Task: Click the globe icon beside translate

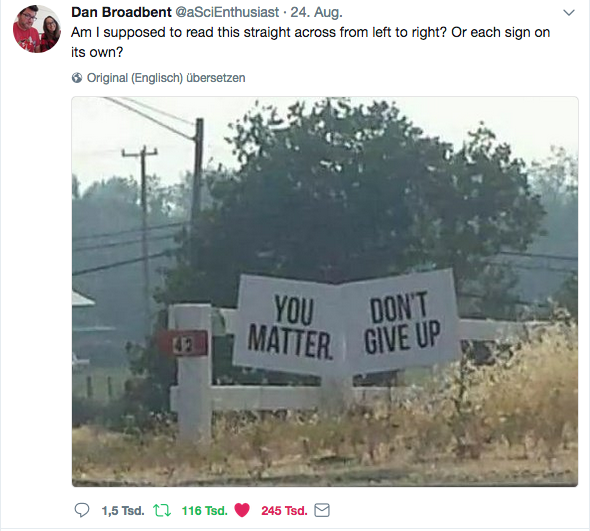Action: (x=77, y=78)
